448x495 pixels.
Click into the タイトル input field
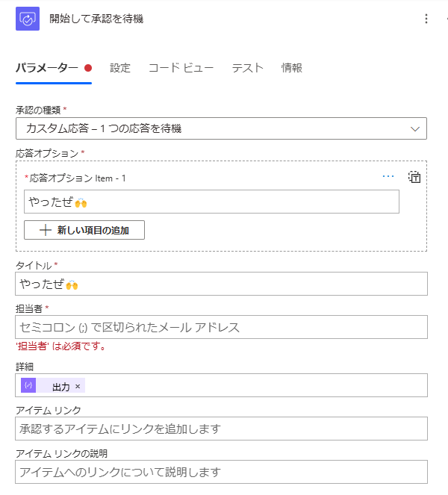point(221,284)
